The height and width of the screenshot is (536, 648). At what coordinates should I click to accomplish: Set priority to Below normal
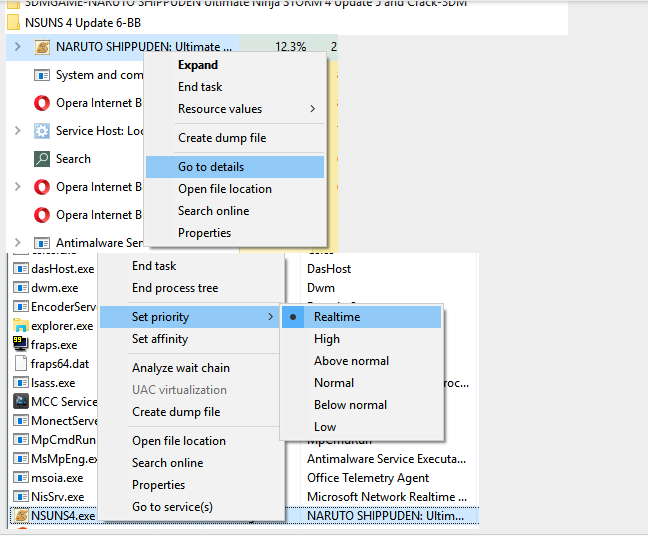click(361, 405)
